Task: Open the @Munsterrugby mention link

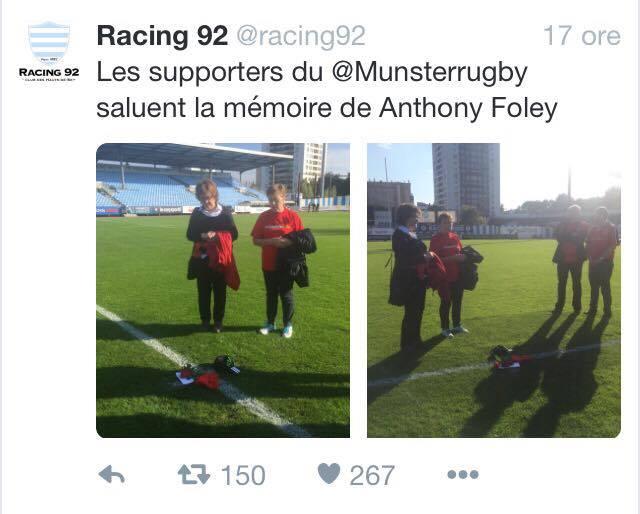Action: pos(429,73)
